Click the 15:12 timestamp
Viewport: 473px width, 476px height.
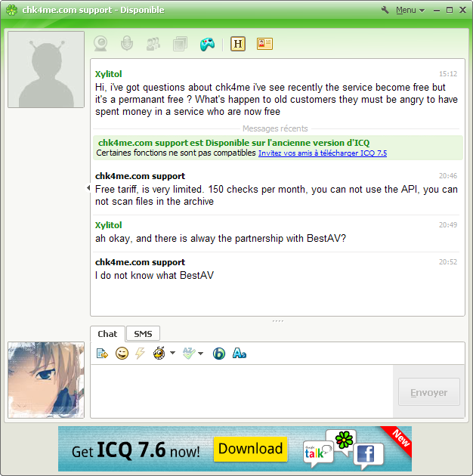[x=448, y=74]
